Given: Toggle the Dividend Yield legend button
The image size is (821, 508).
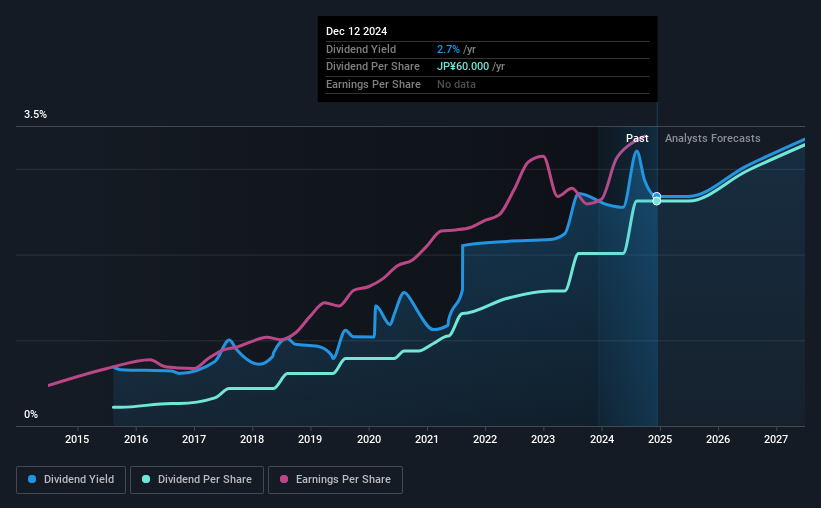Looking at the screenshot, I should point(71,480).
